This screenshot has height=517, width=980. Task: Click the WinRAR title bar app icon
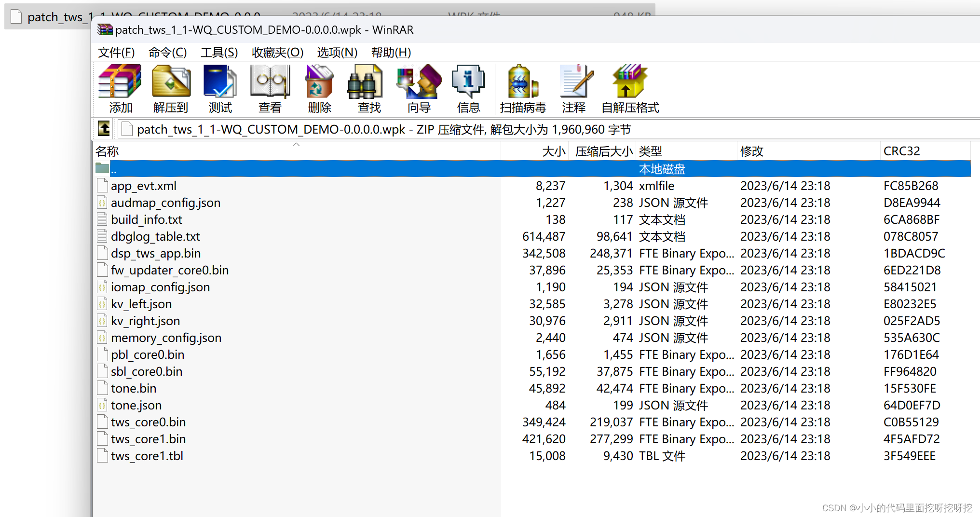pos(105,30)
